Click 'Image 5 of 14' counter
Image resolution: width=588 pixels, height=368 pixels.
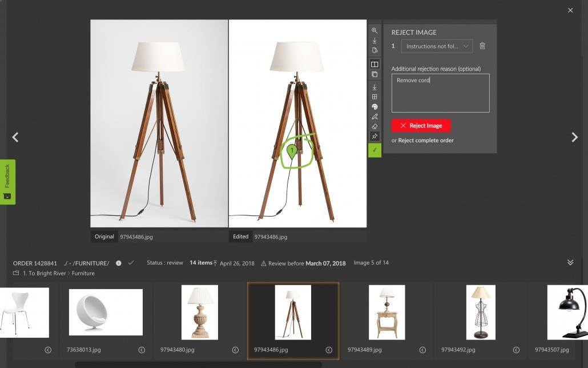pos(371,263)
